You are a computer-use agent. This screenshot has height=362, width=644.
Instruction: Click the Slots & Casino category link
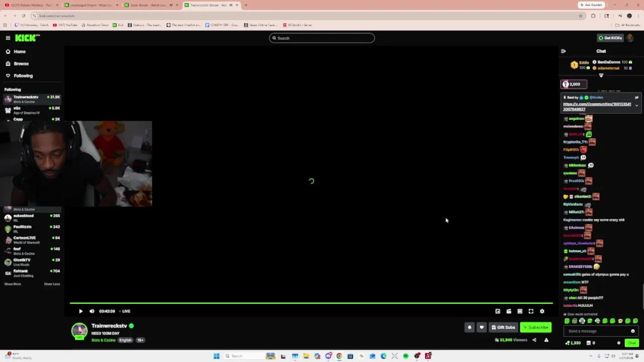click(103, 340)
